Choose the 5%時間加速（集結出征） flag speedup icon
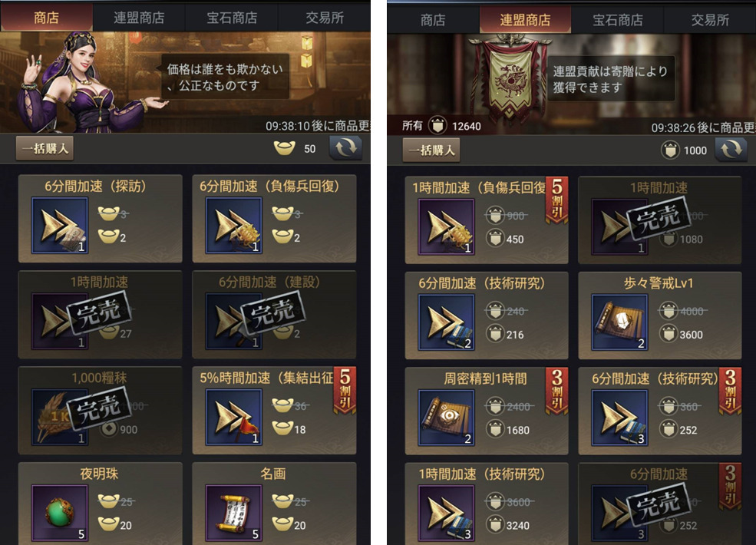Viewport: 756px width, 545px height. (234, 417)
